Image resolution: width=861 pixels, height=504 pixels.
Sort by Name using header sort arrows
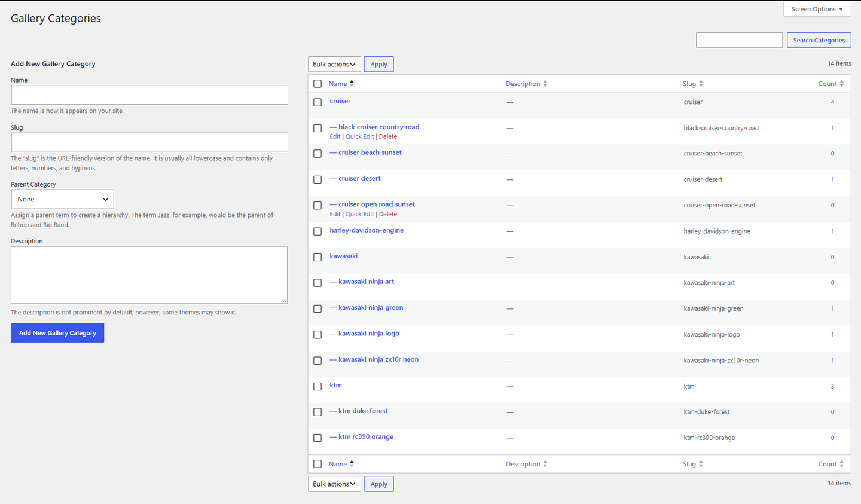pyautogui.click(x=352, y=84)
